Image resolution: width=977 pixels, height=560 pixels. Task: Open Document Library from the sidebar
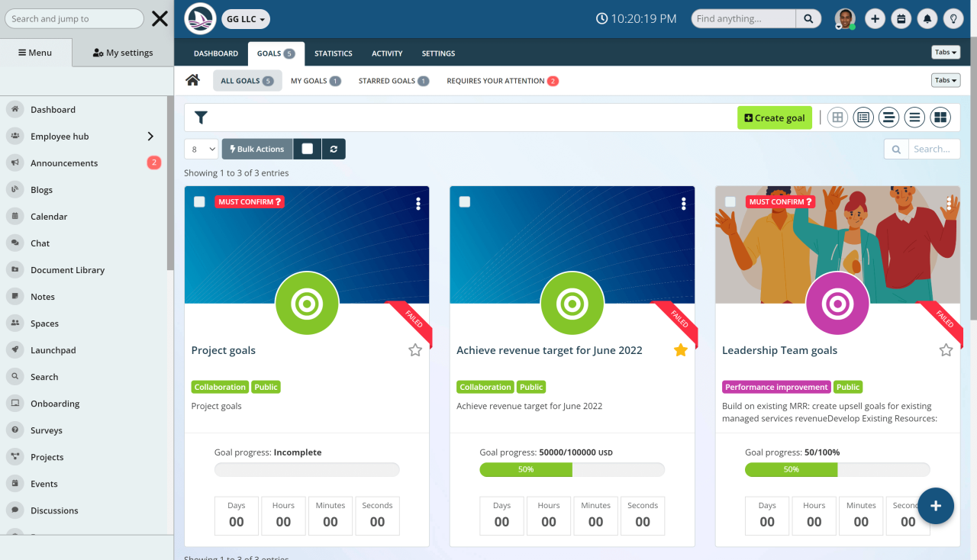69,269
